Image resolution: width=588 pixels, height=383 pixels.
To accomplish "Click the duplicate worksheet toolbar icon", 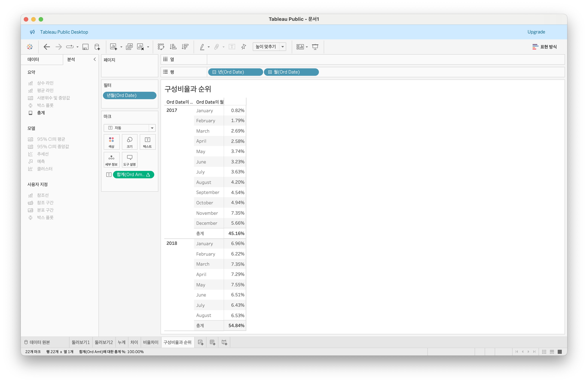I will click(129, 47).
